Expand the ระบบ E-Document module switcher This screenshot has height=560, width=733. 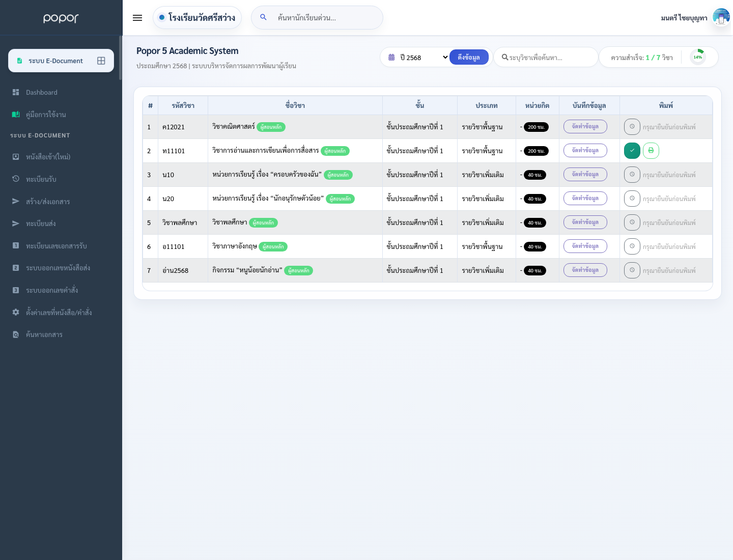(x=61, y=61)
